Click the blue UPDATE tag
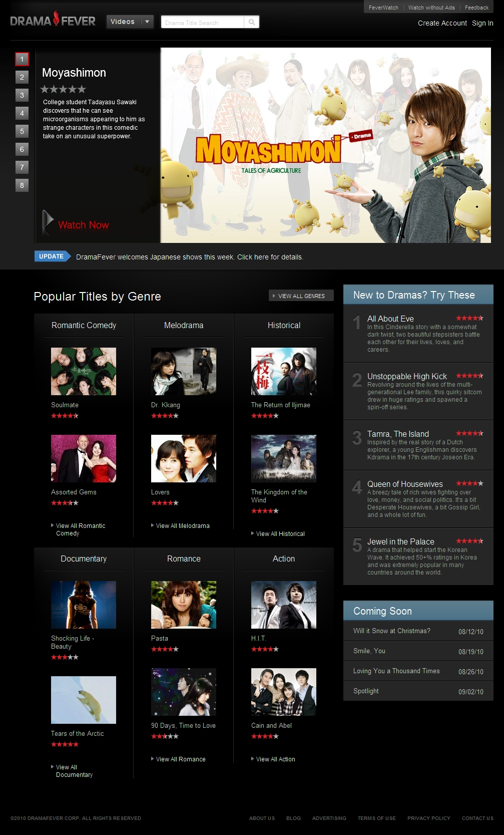The height and width of the screenshot is (835, 504). pos(52,256)
